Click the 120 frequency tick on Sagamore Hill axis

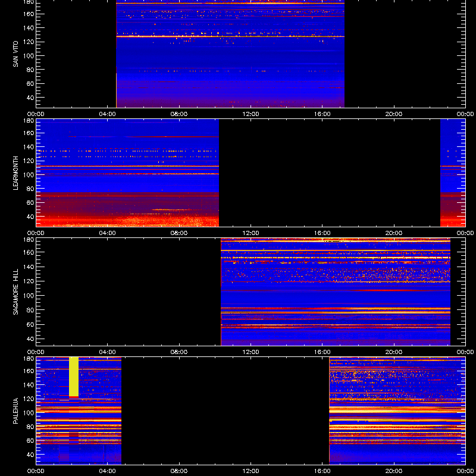click(29, 281)
